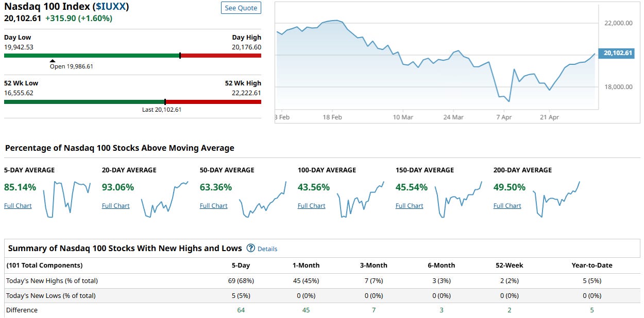This screenshot has width=644, height=318.
Task: Open the Details link for highs and lows
Action: click(x=267, y=249)
